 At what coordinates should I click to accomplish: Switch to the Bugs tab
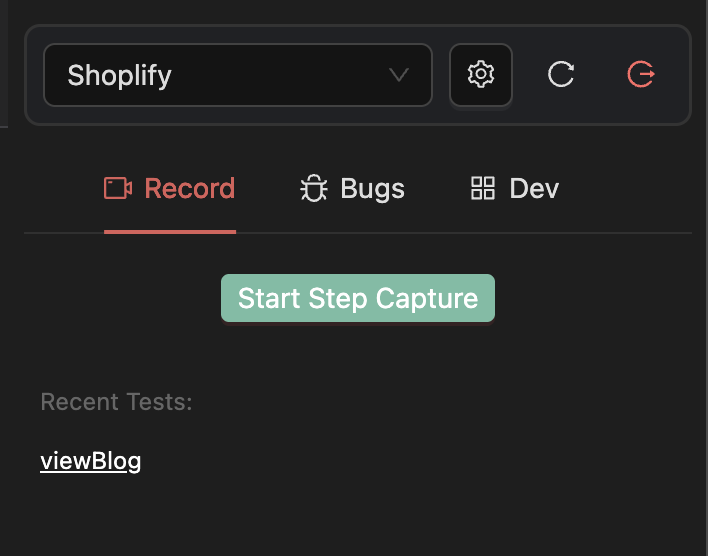pyautogui.click(x=353, y=189)
